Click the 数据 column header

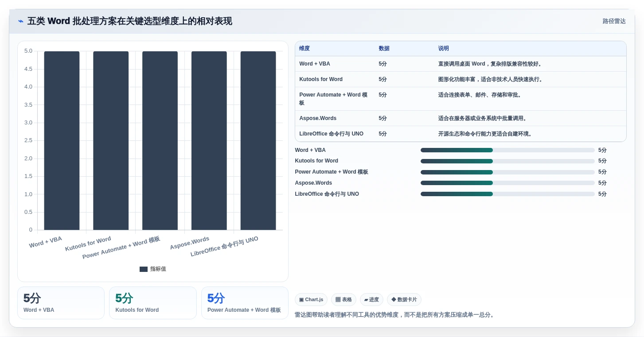(x=384, y=48)
